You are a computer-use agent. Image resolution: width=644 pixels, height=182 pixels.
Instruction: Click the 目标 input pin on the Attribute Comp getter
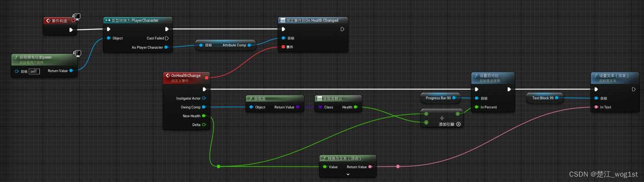[202, 45]
